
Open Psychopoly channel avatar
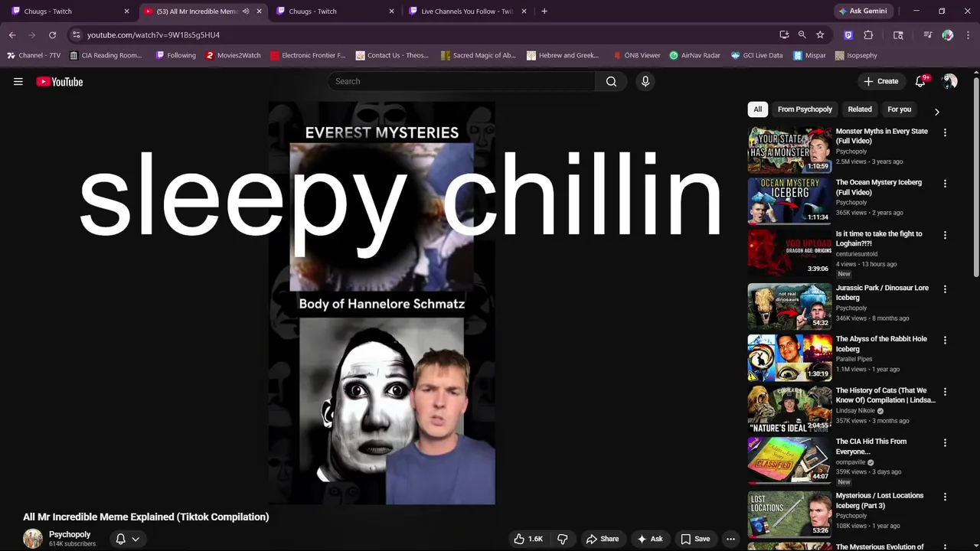(x=33, y=539)
